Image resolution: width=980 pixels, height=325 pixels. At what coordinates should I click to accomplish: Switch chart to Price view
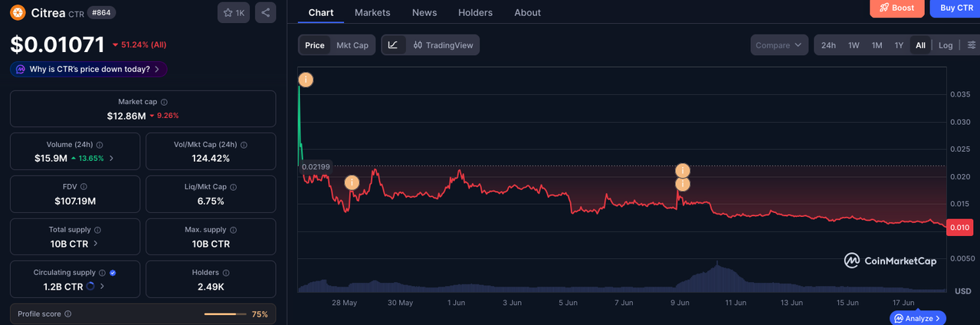[x=315, y=45]
